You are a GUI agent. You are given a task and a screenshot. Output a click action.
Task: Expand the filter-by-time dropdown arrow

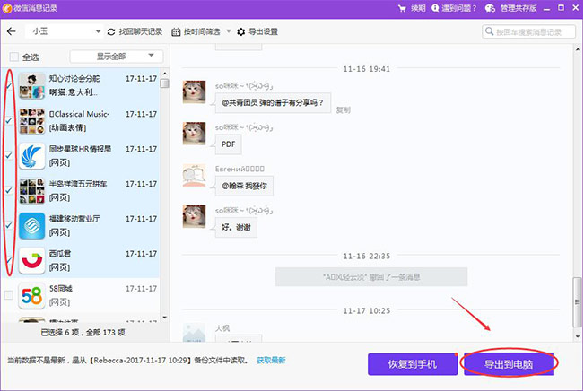coord(229,31)
